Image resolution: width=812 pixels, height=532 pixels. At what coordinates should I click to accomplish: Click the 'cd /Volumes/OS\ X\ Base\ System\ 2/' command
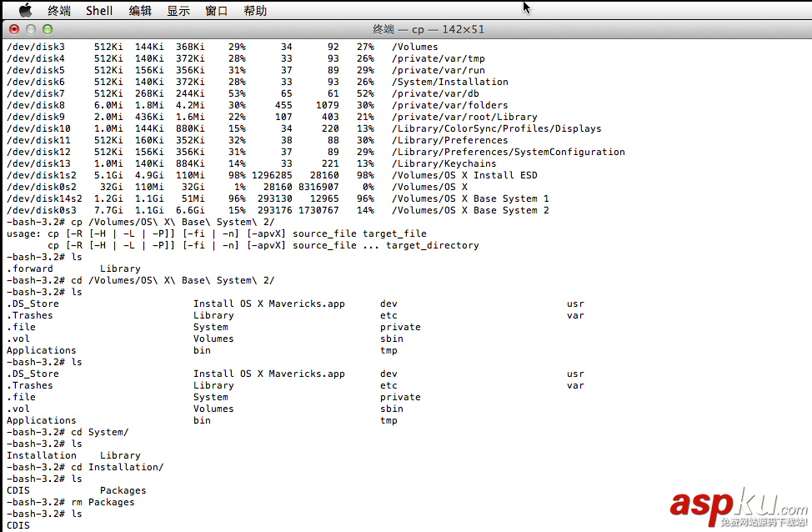click(x=173, y=280)
